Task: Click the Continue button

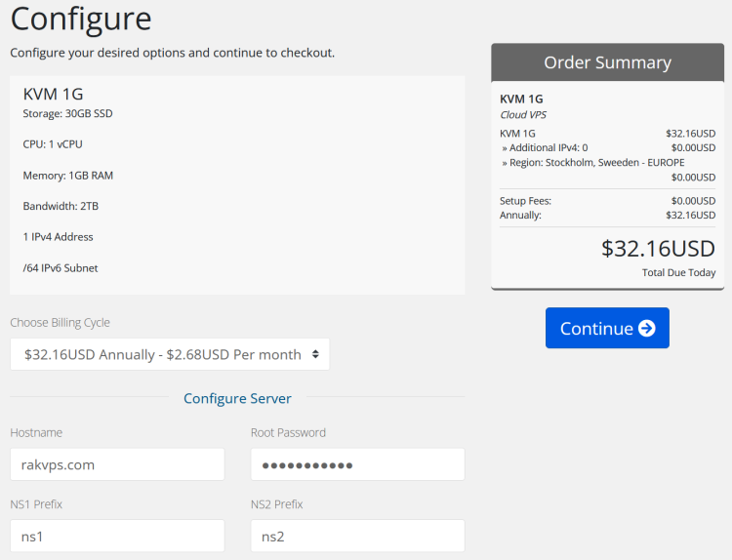Action: pyautogui.click(x=607, y=328)
